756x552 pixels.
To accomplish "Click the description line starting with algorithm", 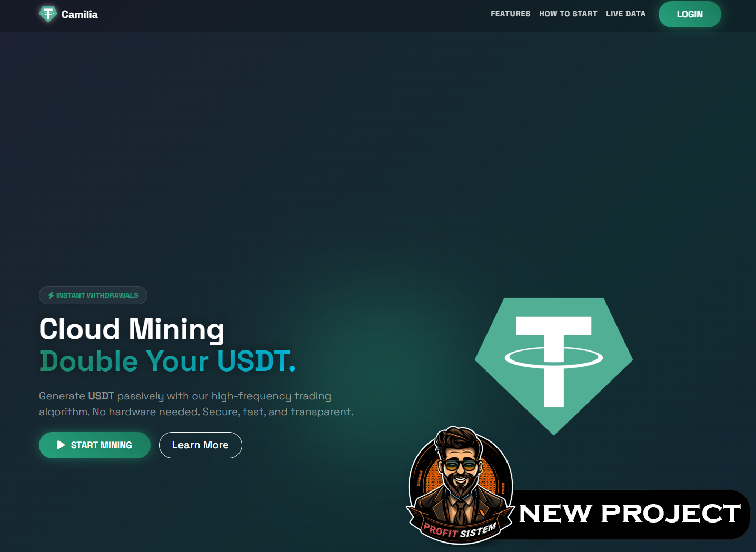I will pyautogui.click(x=196, y=412).
